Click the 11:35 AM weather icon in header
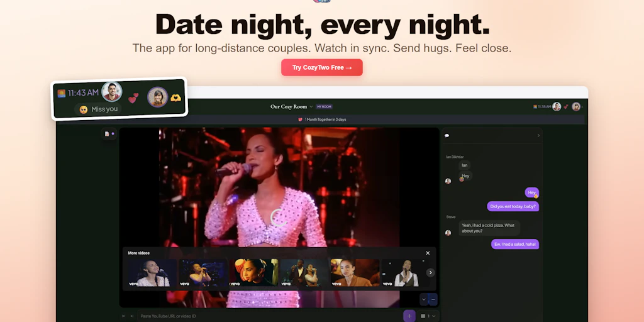The width and height of the screenshot is (644, 322). coord(535,107)
